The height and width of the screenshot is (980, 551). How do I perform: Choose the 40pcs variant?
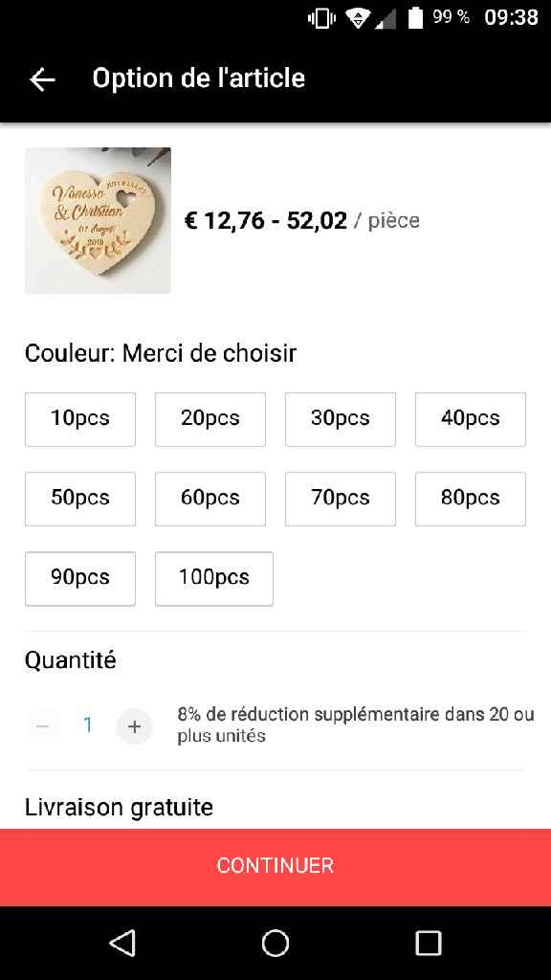[x=471, y=419]
